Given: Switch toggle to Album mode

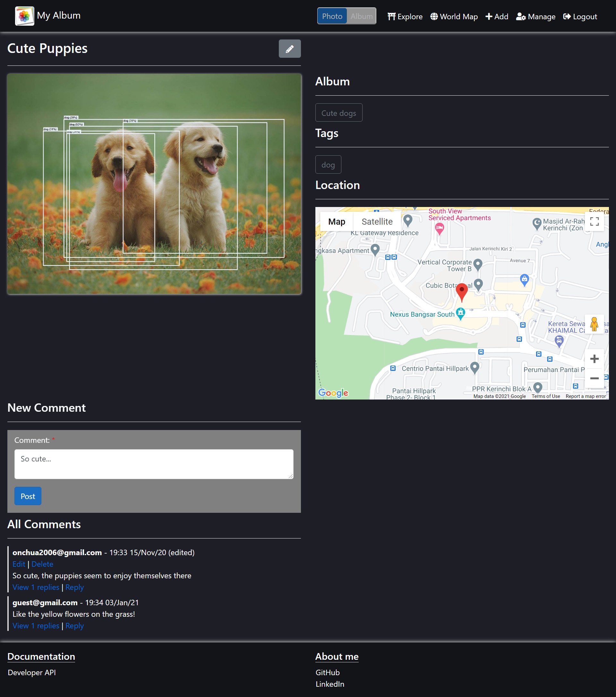Looking at the screenshot, I should [x=361, y=16].
